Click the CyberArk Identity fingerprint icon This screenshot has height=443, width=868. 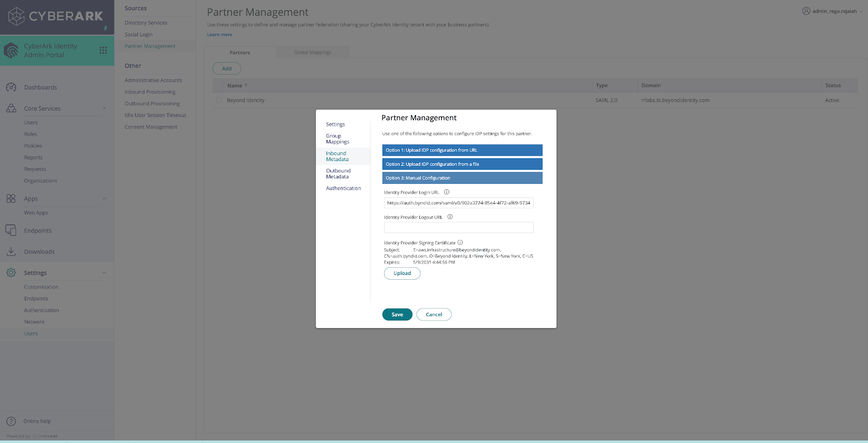pos(11,50)
